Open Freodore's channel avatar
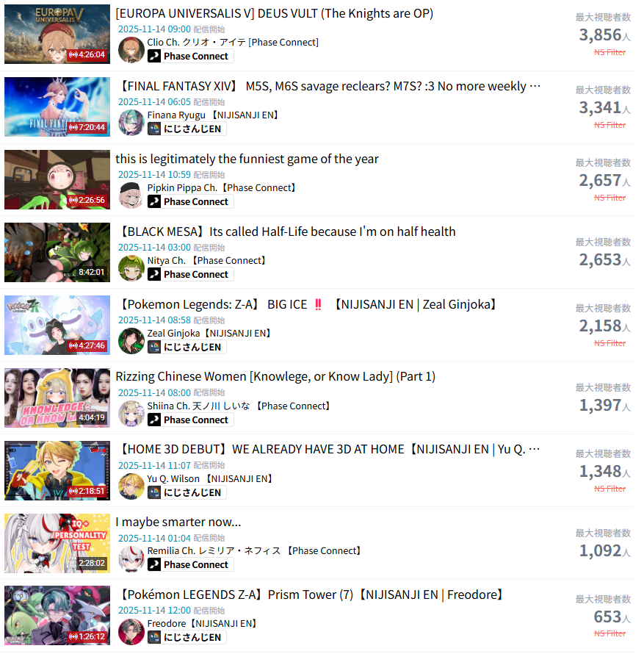The width and height of the screenshot is (644, 654). click(x=131, y=631)
